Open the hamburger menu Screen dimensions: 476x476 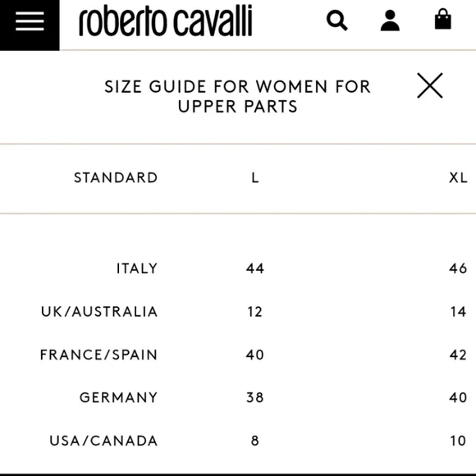tap(30, 21)
